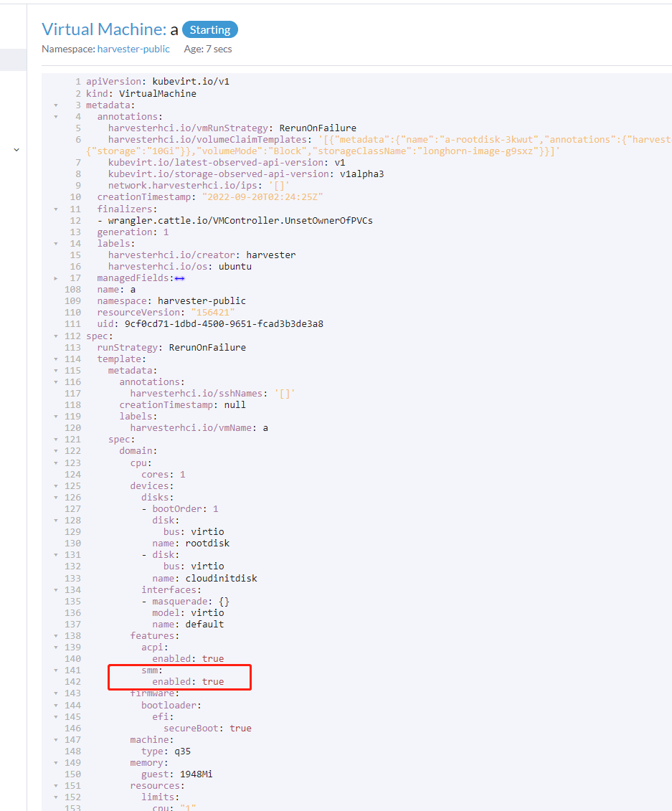Click the Starting status badge
Image resolution: width=672 pixels, height=811 pixels.
coord(210,29)
